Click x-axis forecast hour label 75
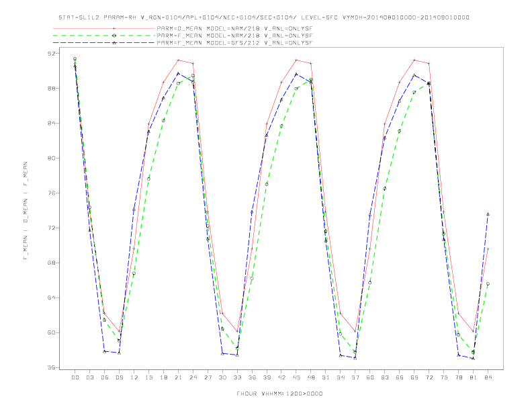The height and width of the screenshot is (411, 532). [444, 377]
